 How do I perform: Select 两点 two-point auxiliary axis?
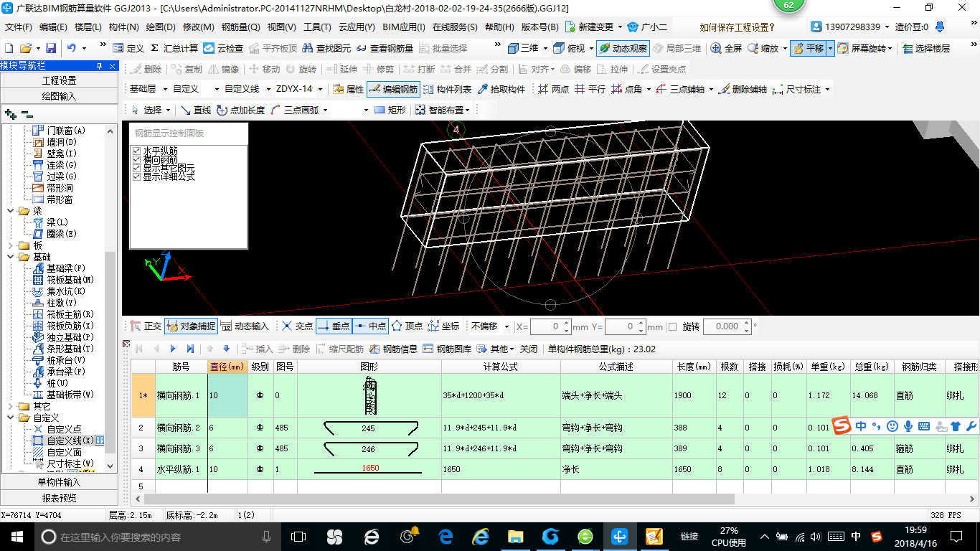click(553, 89)
